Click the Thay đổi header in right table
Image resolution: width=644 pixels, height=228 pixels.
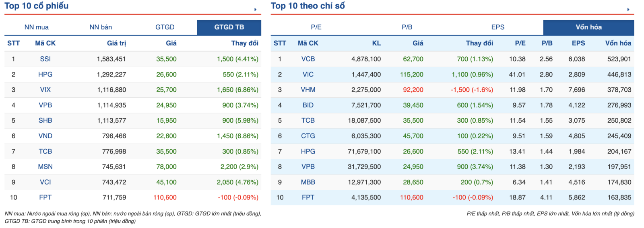pos(479,43)
